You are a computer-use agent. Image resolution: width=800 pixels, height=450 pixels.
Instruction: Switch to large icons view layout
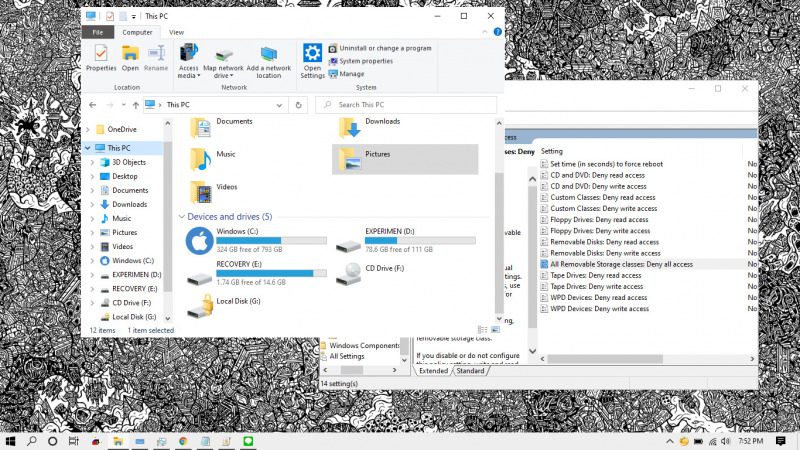click(x=495, y=330)
